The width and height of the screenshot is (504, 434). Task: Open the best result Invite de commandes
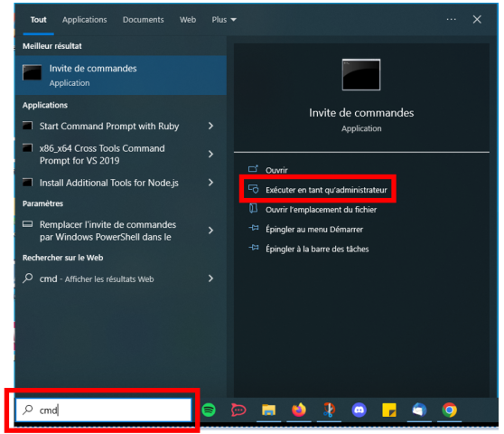[120, 75]
